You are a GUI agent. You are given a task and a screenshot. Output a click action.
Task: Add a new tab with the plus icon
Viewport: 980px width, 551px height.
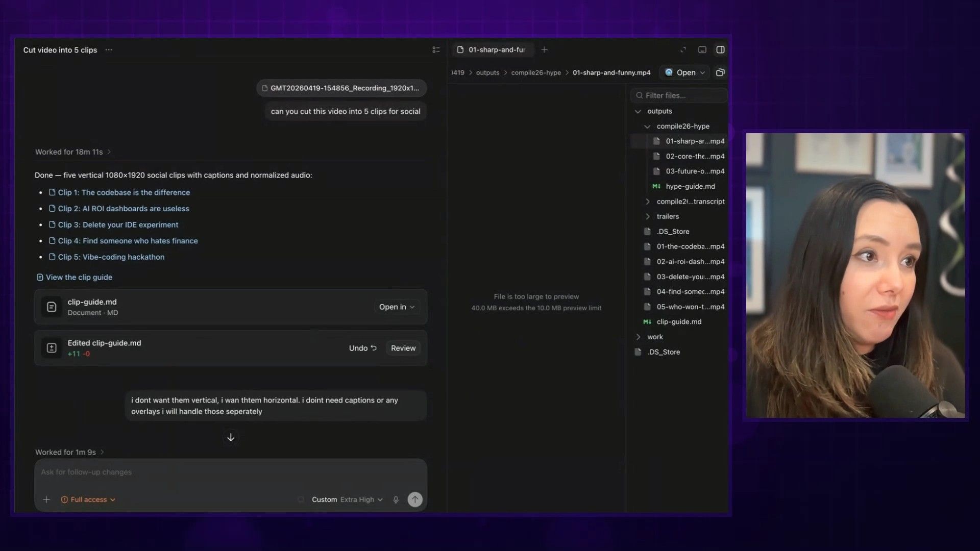(x=545, y=49)
